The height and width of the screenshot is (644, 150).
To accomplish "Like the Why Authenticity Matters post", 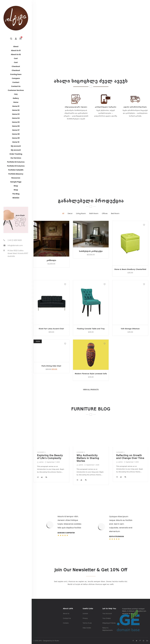I will point(81,480).
